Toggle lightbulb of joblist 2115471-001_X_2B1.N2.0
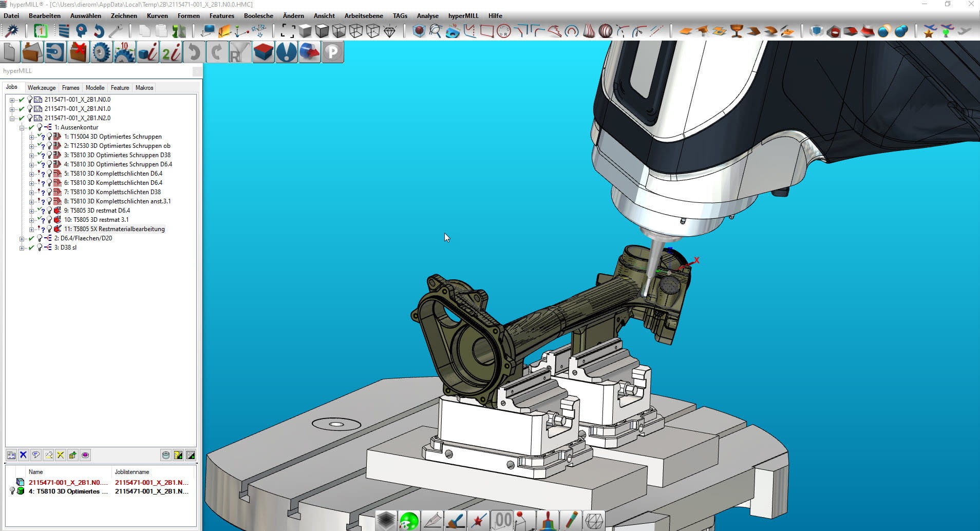This screenshot has height=531, width=980. pyautogui.click(x=30, y=118)
